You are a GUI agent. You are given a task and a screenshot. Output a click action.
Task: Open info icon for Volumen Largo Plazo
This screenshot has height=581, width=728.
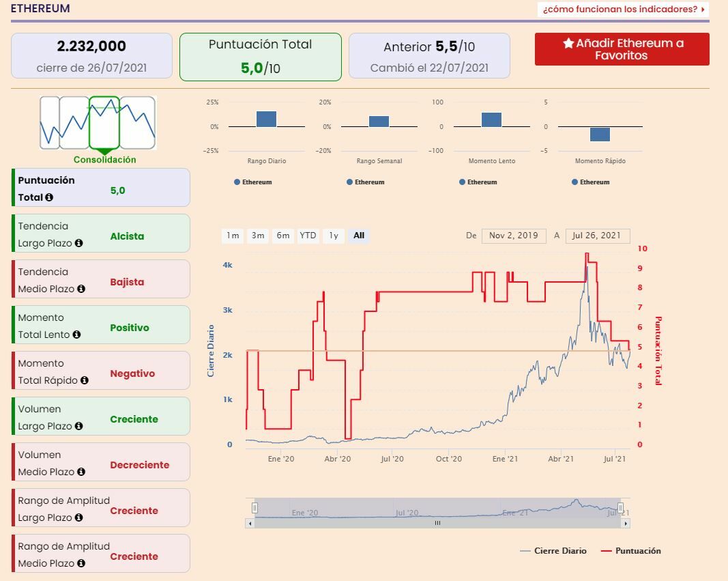[79, 426]
